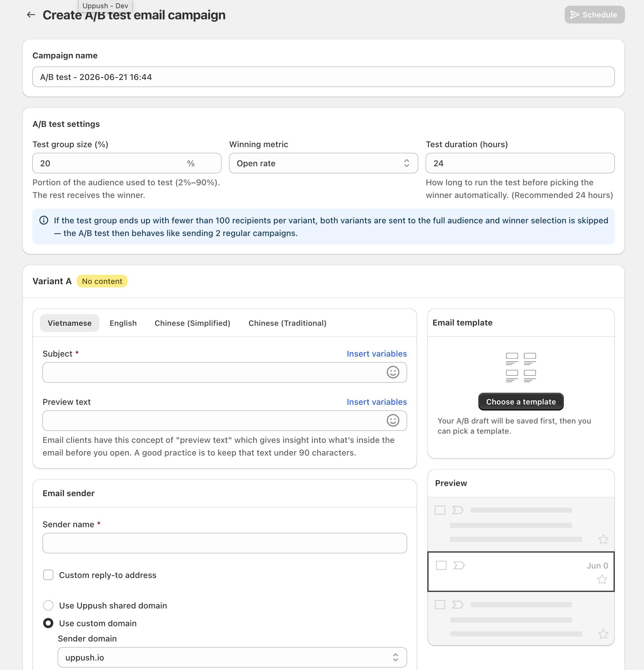Tick checkbox in the highlighted preview email
Screen dimensions: 644x670
pos(441,565)
